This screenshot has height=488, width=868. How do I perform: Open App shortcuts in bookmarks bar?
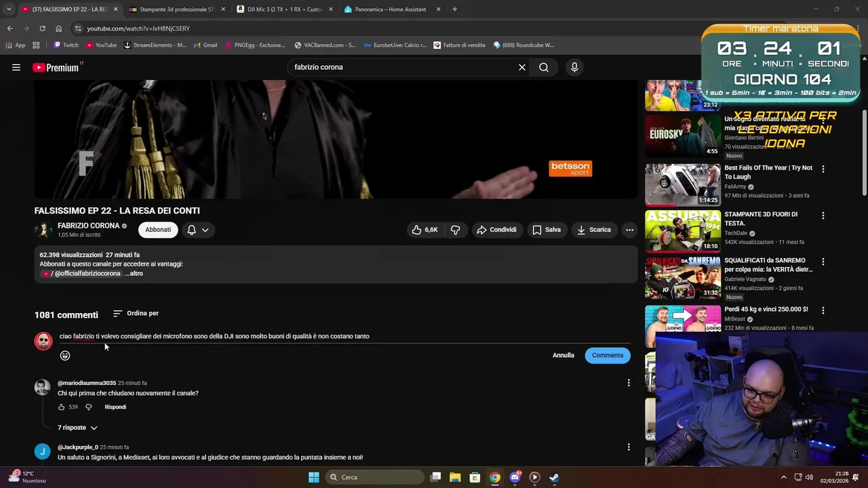[16, 45]
